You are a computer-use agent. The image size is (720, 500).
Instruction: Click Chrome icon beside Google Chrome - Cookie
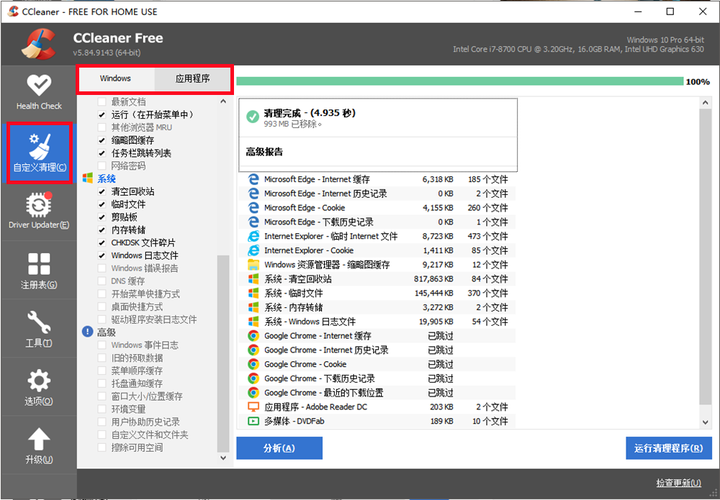click(253, 364)
